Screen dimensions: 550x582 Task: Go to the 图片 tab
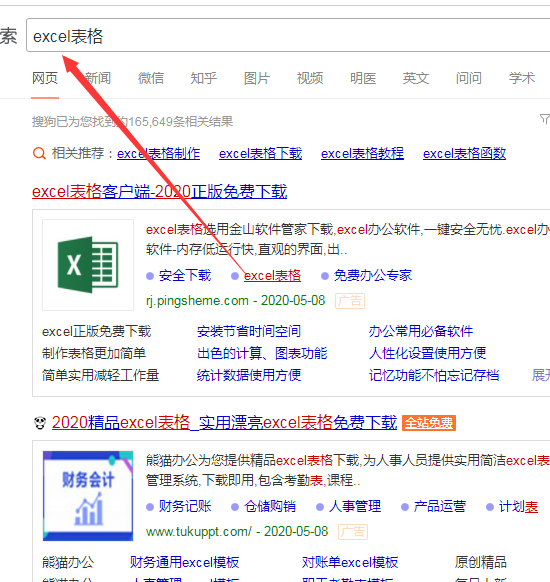(x=257, y=78)
